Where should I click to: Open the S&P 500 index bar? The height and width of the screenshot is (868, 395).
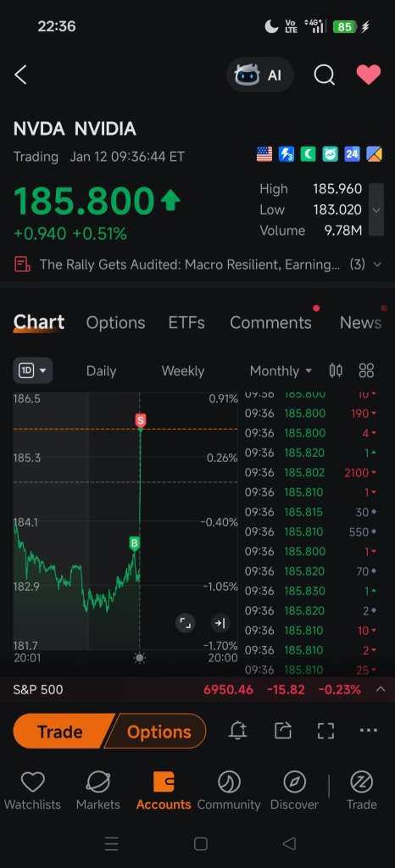(x=197, y=690)
